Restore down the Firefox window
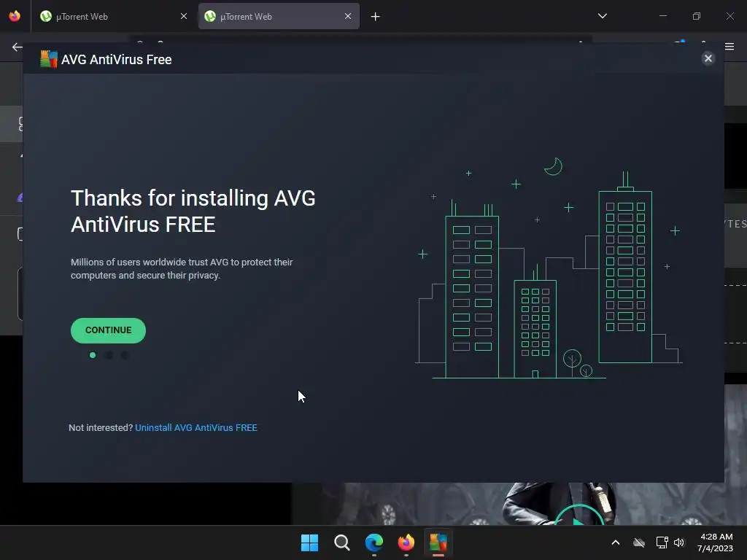This screenshot has width=747, height=560. (x=697, y=16)
